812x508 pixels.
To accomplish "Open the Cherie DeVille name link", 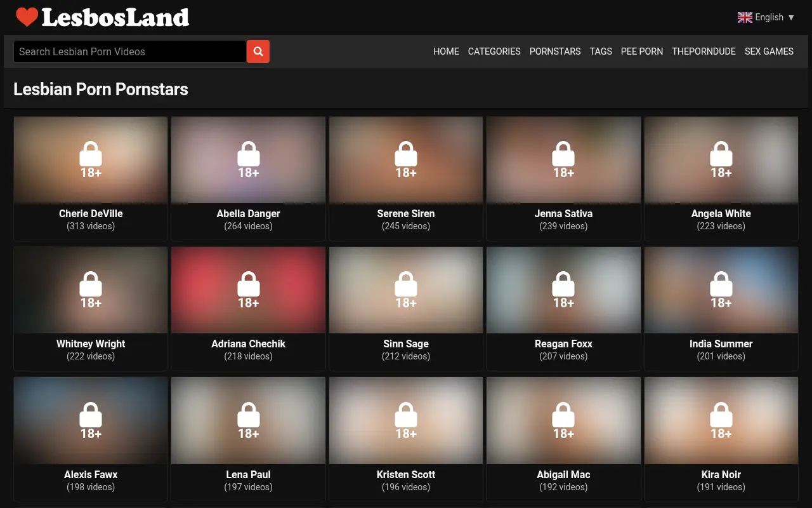I will (x=91, y=213).
